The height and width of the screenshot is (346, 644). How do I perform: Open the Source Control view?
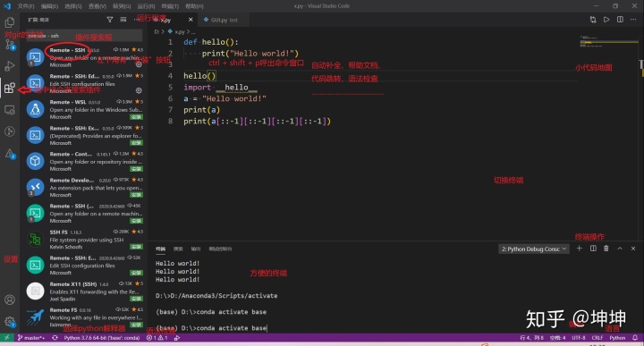pos(10,44)
